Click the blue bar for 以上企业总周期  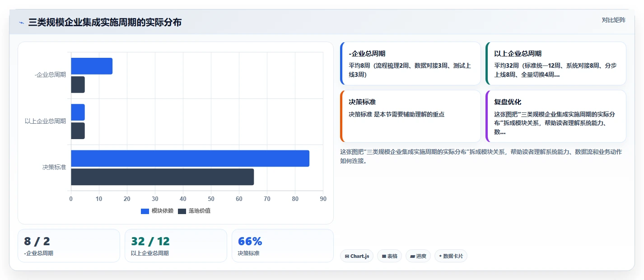point(78,112)
